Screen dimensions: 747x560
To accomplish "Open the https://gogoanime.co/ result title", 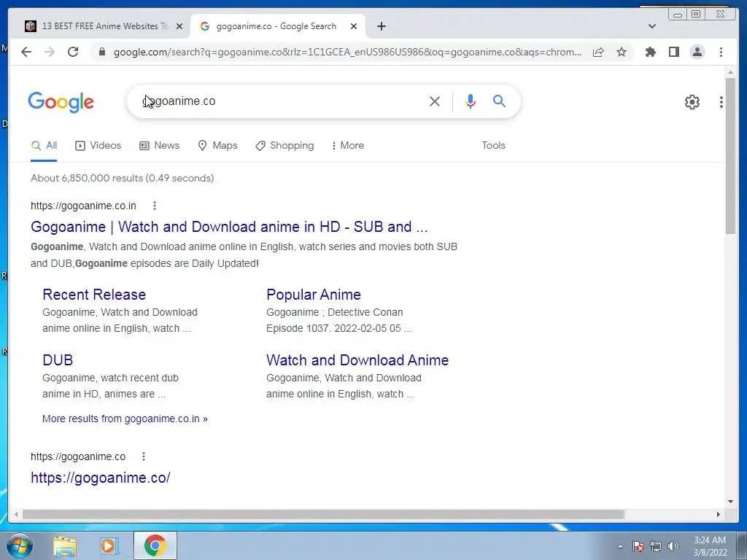I will click(x=101, y=478).
